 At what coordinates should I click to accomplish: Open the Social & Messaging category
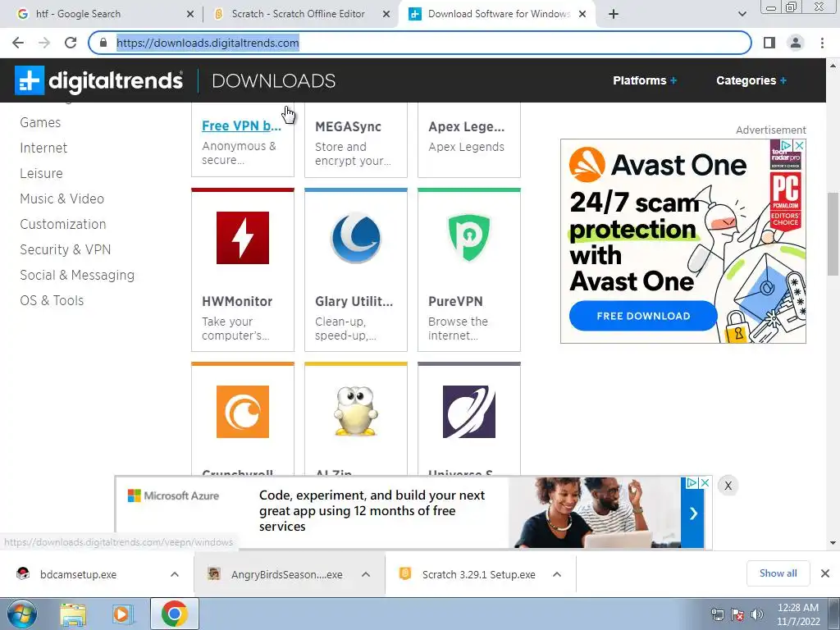77,275
